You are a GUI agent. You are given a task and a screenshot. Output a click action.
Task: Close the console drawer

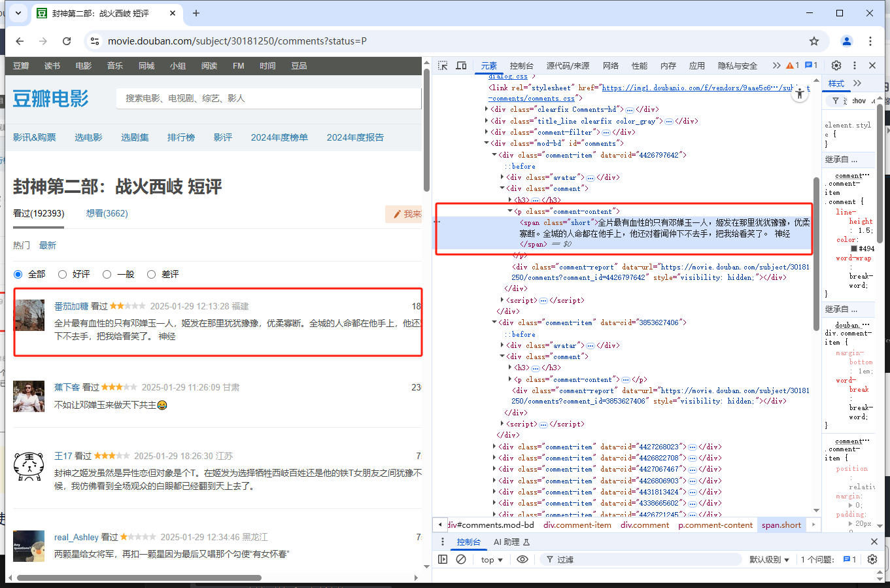coord(874,542)
